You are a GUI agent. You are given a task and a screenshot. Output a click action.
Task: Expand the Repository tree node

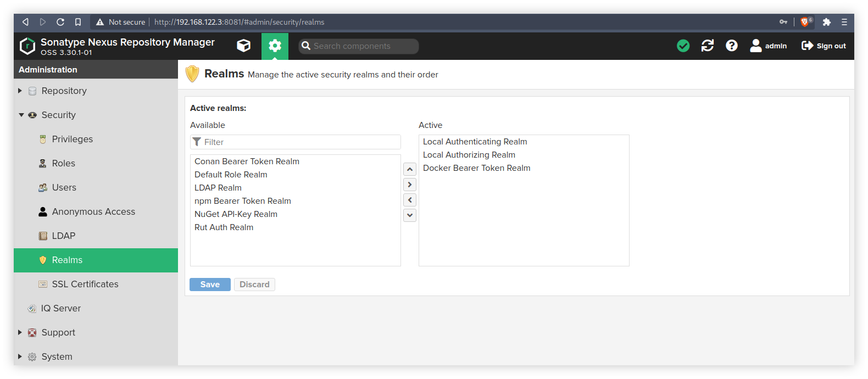click(x=20, y=91)
